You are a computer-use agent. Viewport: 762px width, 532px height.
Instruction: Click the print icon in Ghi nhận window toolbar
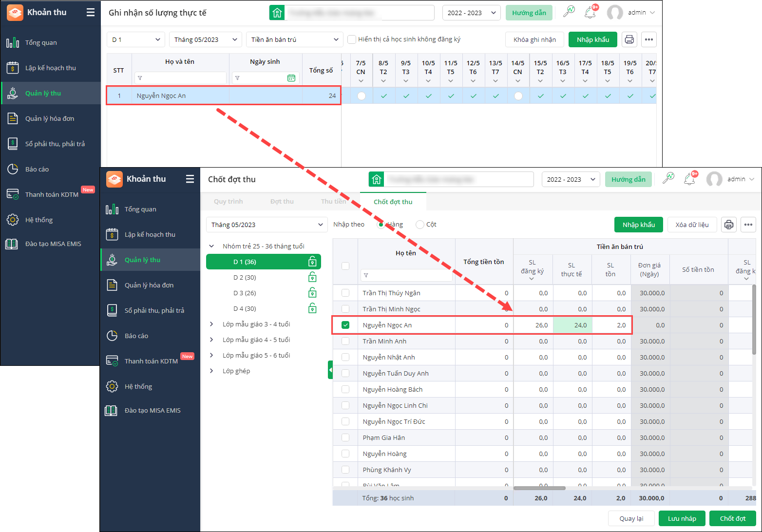coord(629,39)
